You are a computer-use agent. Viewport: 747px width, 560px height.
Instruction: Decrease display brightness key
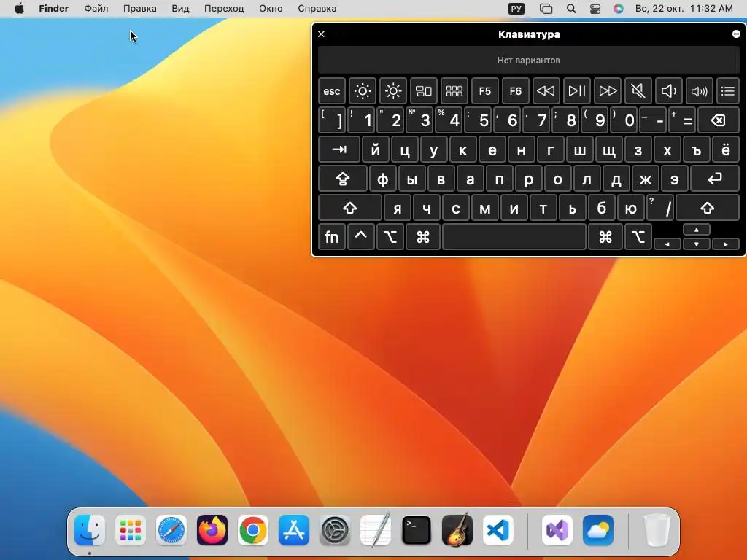(x=362, y=91)
